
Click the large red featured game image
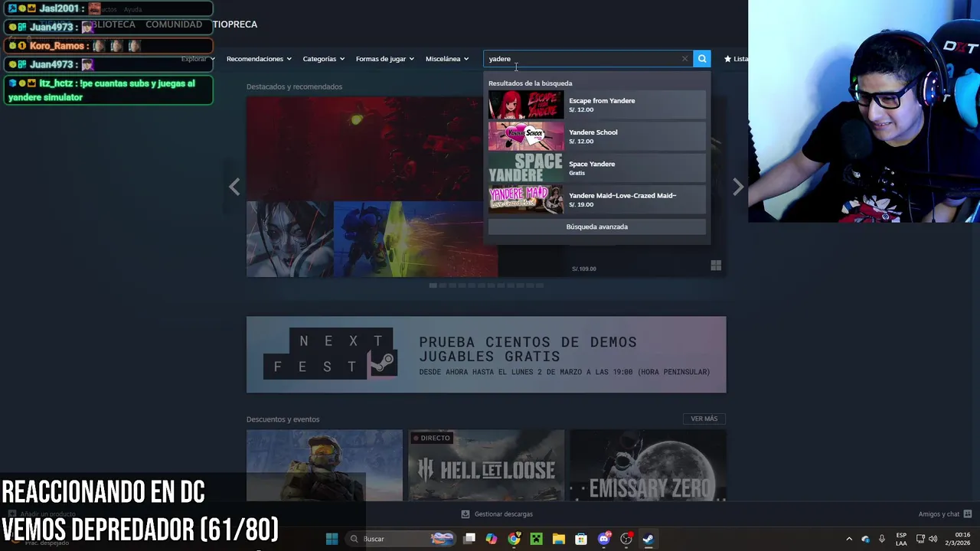[x=364, y=148]
